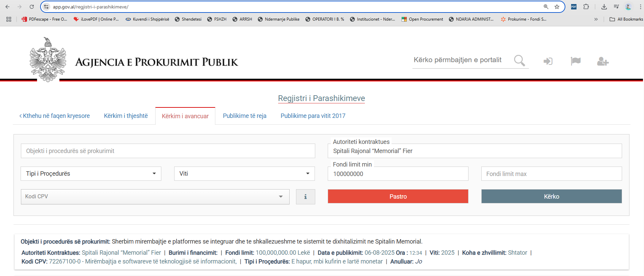Click the flag language icon

(575, 61)
